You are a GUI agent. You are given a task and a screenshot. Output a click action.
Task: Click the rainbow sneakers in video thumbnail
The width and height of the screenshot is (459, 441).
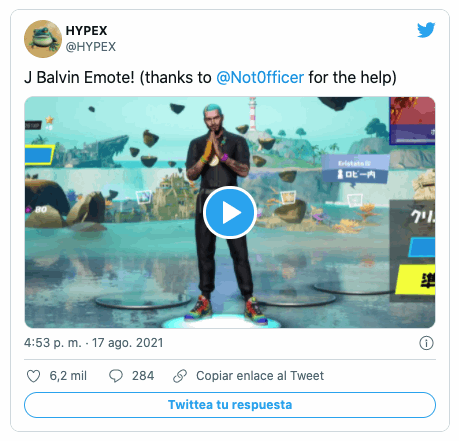coord(226,309)
